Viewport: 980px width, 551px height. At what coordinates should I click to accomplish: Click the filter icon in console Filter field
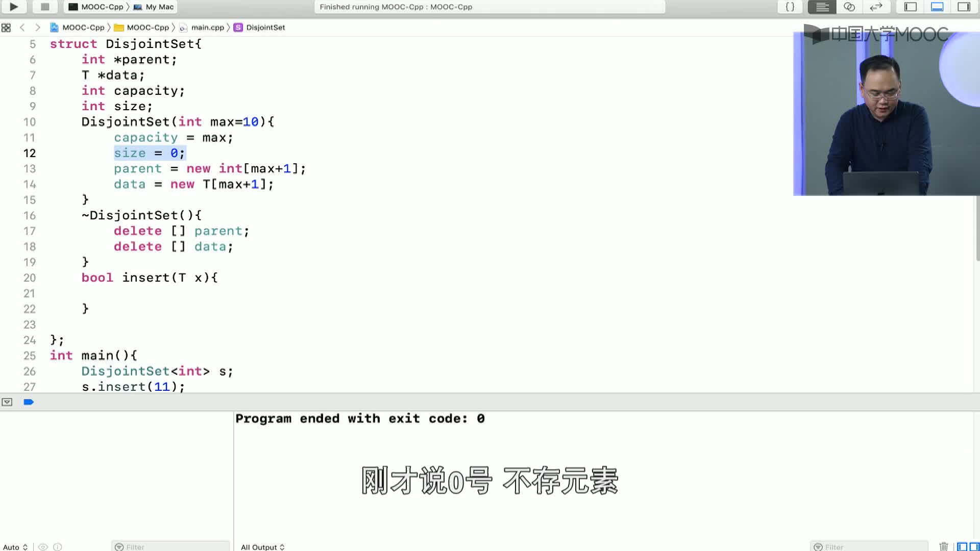(818, 547)
